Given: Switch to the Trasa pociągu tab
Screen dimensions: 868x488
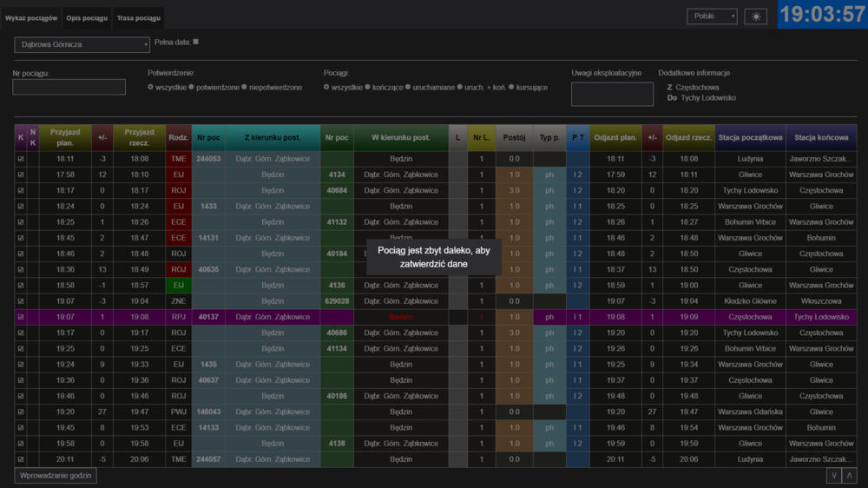Looking at the screenshot, I should tap(138, 18).
